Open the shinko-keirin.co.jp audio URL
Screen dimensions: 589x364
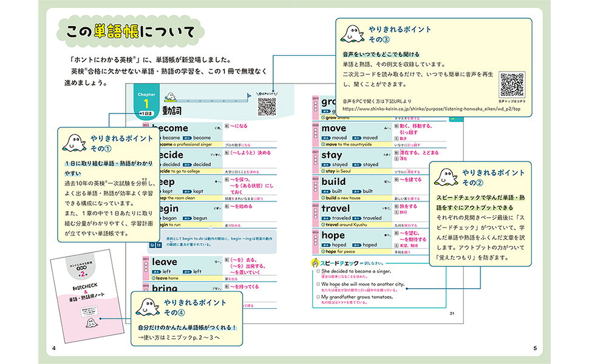pos(431,109)
